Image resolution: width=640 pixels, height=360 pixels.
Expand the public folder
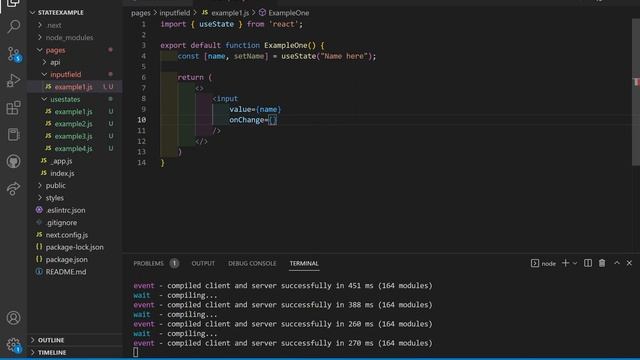click(x=75, y=185)
